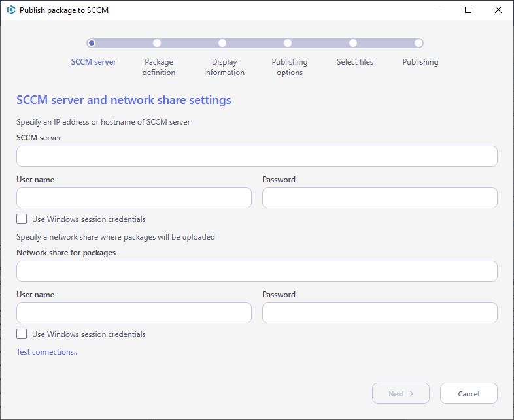Select the Package definition step dot
This screenshot has width=514, height=420.
157,43
